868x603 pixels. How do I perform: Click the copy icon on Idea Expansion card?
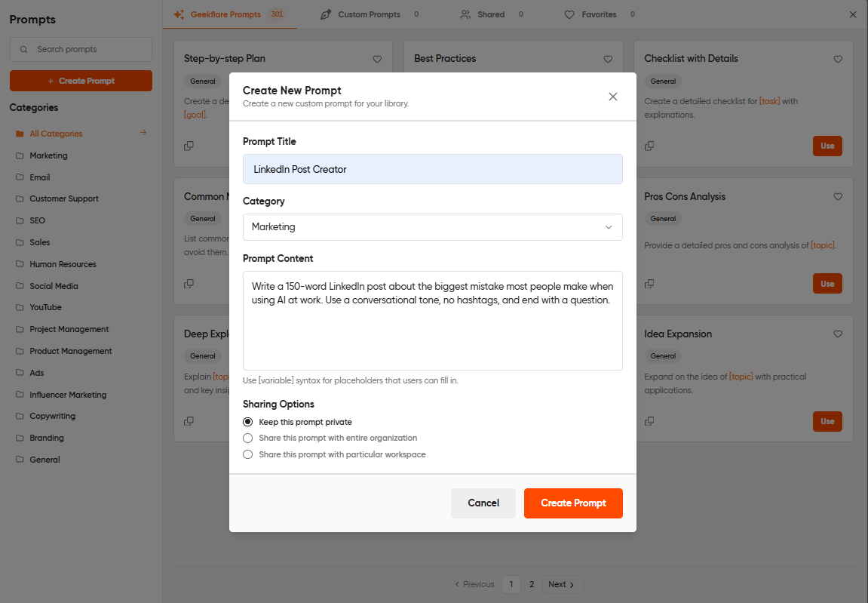[649, 421]
